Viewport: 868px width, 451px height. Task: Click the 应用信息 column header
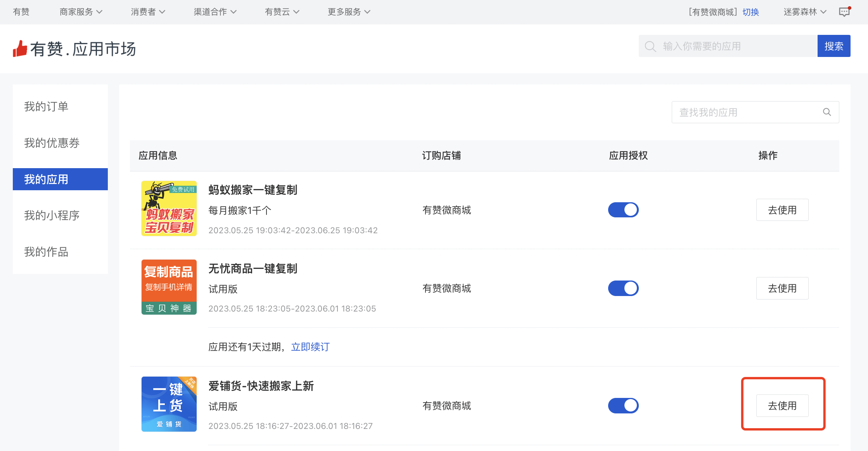click(x=158, y=155)
